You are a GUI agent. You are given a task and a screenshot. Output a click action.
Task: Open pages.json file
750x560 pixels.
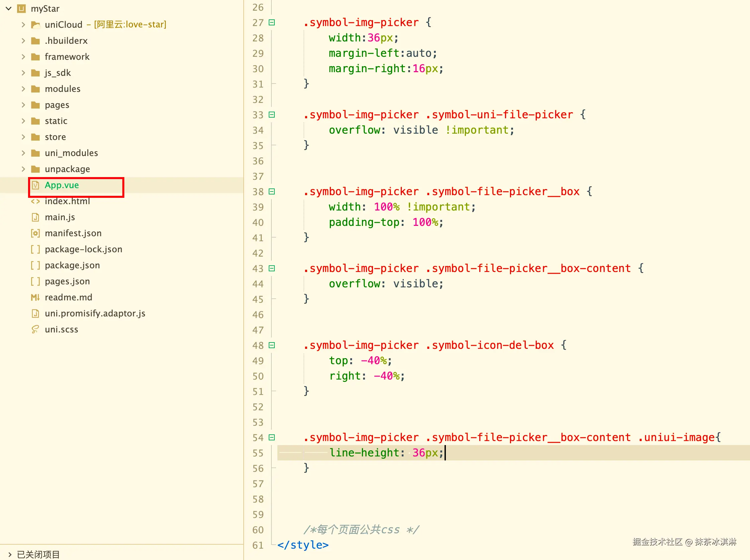[67, 281]
